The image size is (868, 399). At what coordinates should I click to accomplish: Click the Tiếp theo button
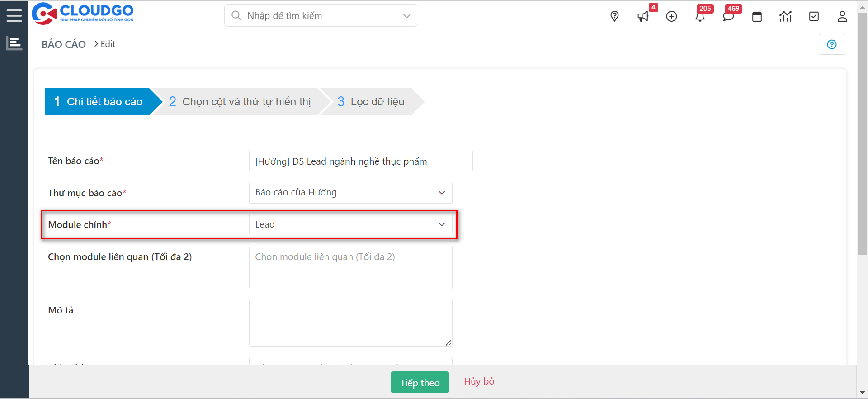[x=420, y=383]
